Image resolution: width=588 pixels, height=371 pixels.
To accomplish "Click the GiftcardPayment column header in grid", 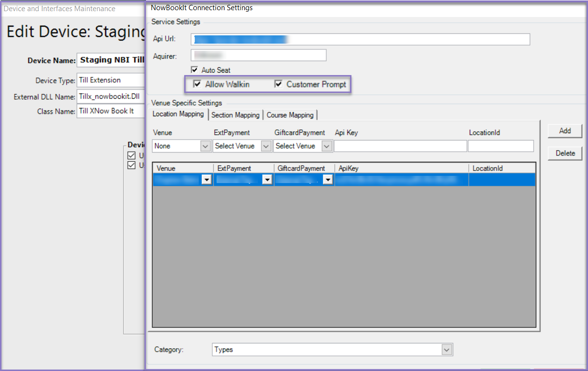I will [304, 168].
